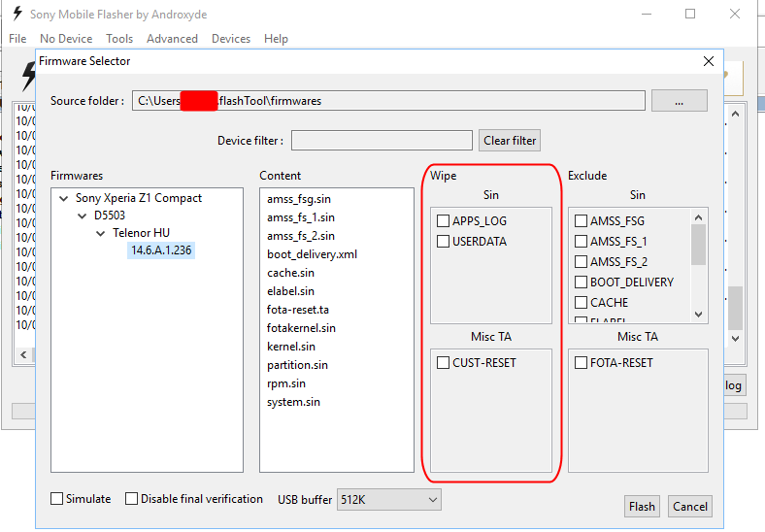Image resolution: width=765 pixels, height=532 pixels.
Task: Open the File menu
Action: click(x=17, y=39)
